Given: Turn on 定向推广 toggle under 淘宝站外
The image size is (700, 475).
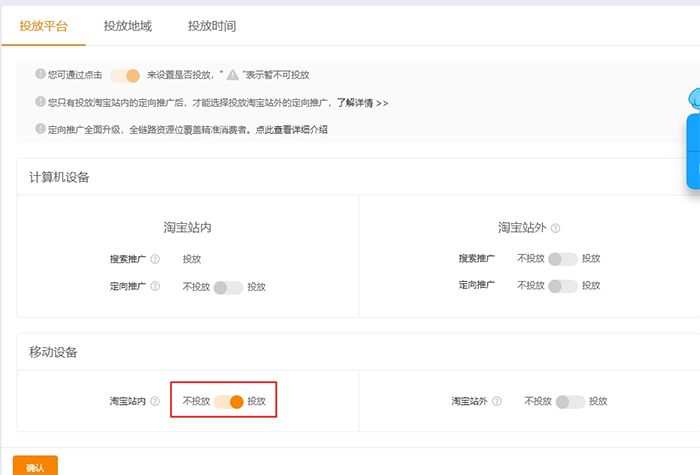Looking at the screenshot, I should tap(563, 286).
